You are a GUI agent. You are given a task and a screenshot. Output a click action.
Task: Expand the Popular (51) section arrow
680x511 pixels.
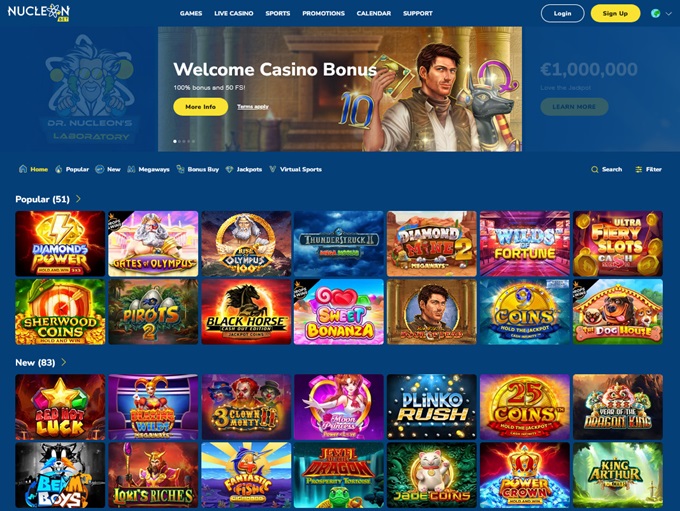click(x=78, y=199)
